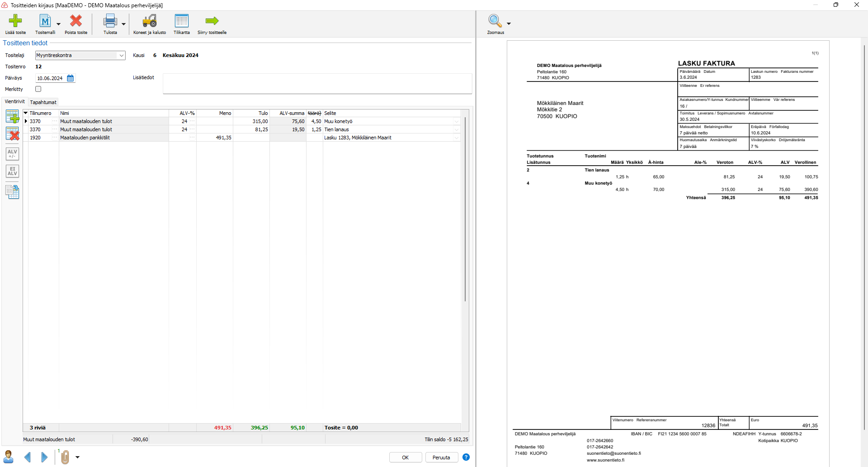Open the Tilikartta chart of accounts
The height and width of the screenshot is (467, 868).
181,21
